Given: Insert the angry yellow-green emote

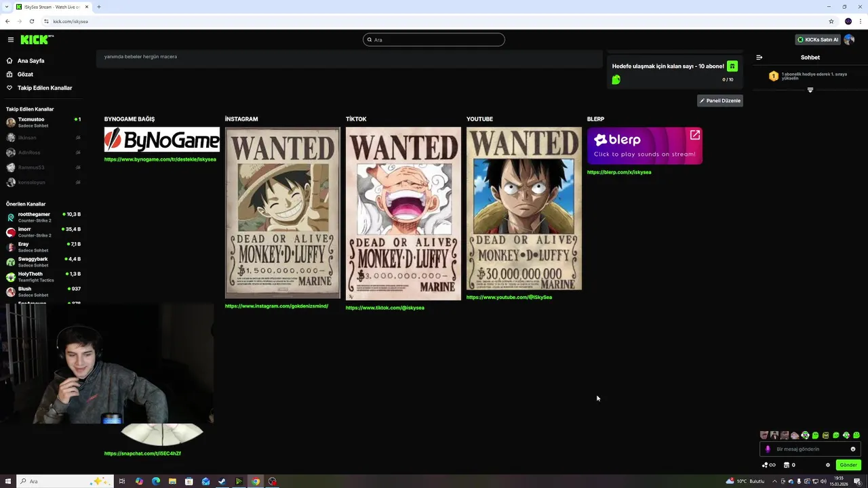Looking at the screenshot, I should (x=825, y=435).
